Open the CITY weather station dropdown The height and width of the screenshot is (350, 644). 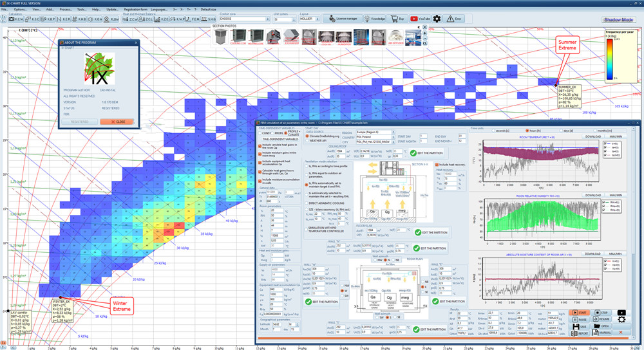click(x=375, y=142)
